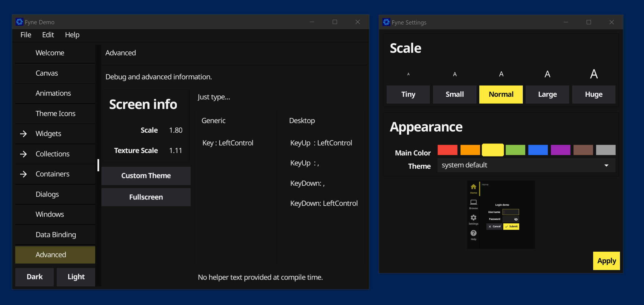Switch to the Theme Icons page
Image resolution: width=644 pixels, height=305 pixels.
coord(55,113)
